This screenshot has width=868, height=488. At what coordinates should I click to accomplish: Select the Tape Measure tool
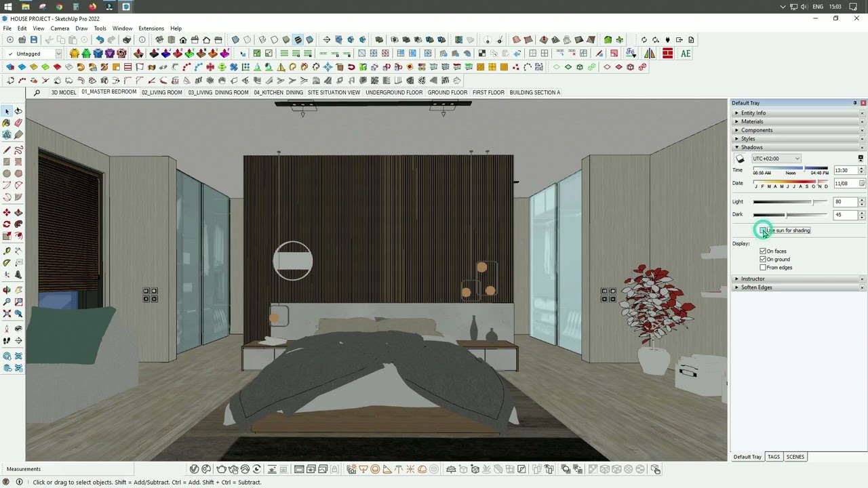pos(7,251)
